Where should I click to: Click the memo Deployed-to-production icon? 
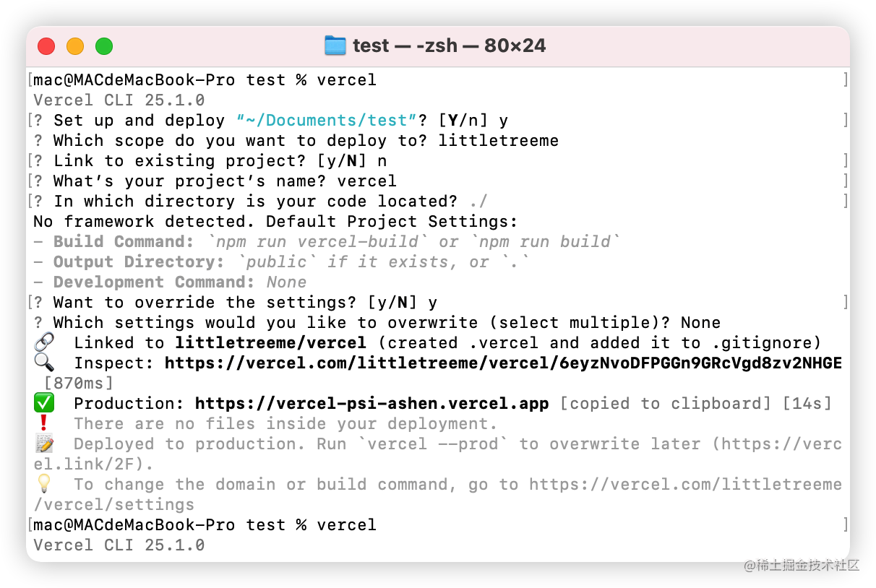pyautogui.click(x=44, y=444)
